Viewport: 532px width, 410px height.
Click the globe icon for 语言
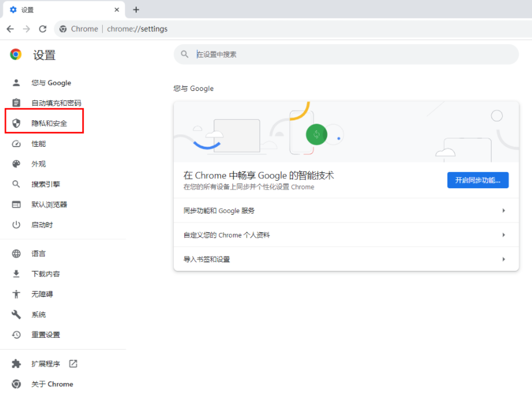(x=16, y=253)
